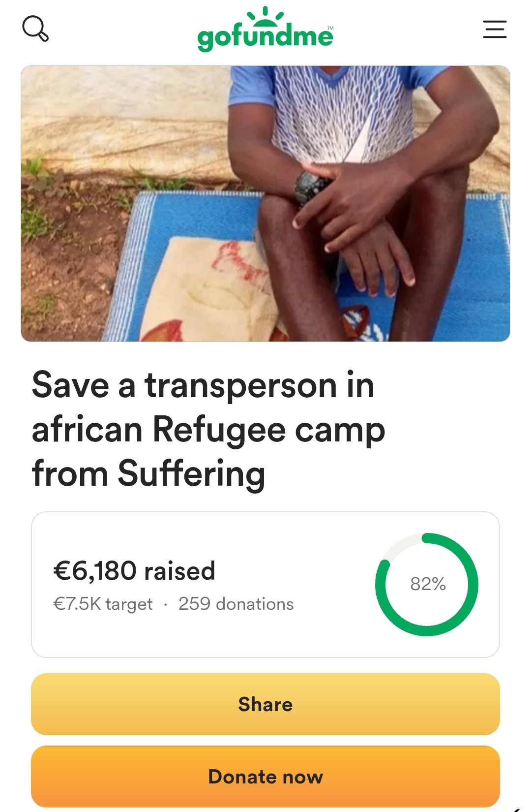Click the Donate now button
The image size is (531, 812).
[265, 777]
